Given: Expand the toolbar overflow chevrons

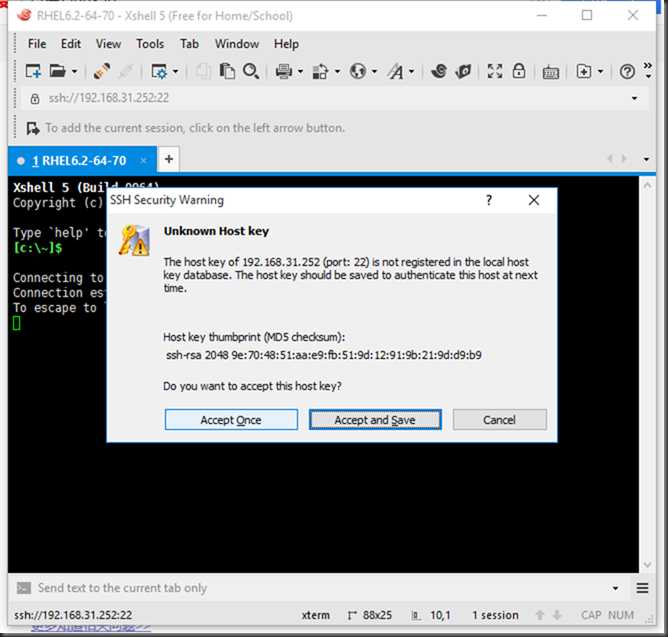Looking at the screenshot, I should pos(648,71).
